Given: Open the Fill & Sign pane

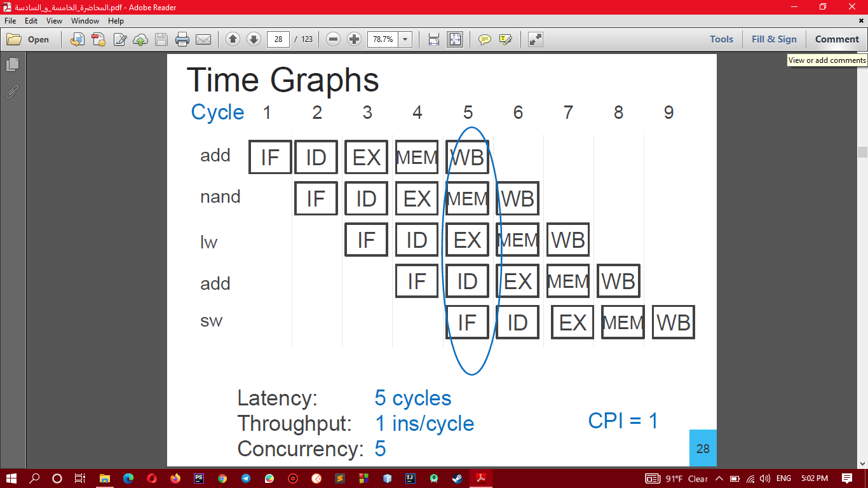Looking at the screenshot, I should 774,39.
